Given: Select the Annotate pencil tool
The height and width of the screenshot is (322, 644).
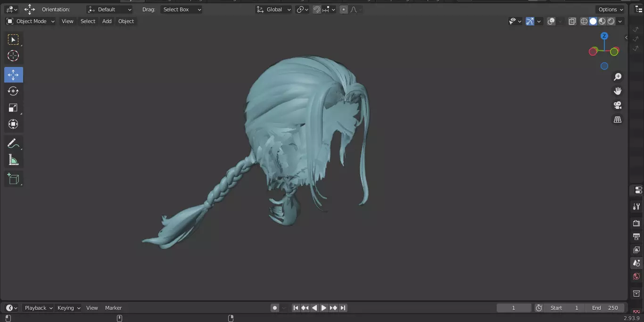Looking at the screenshot, I should [13, 143].
